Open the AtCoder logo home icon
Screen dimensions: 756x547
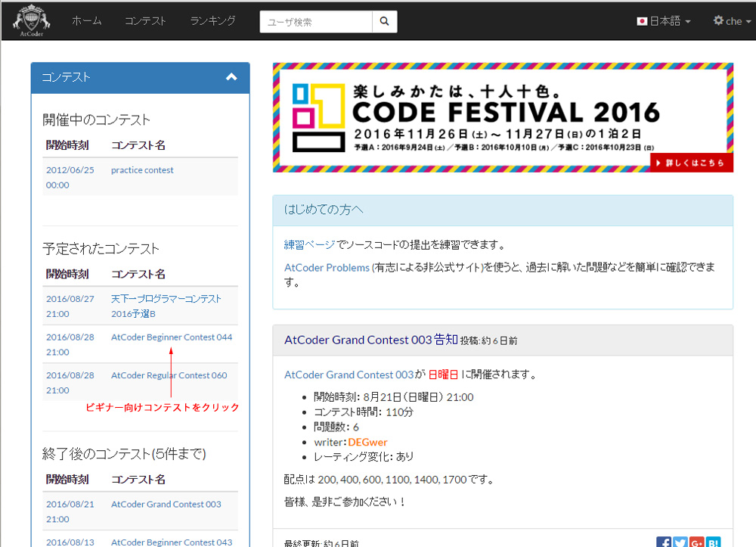click(x=31, y=20)
